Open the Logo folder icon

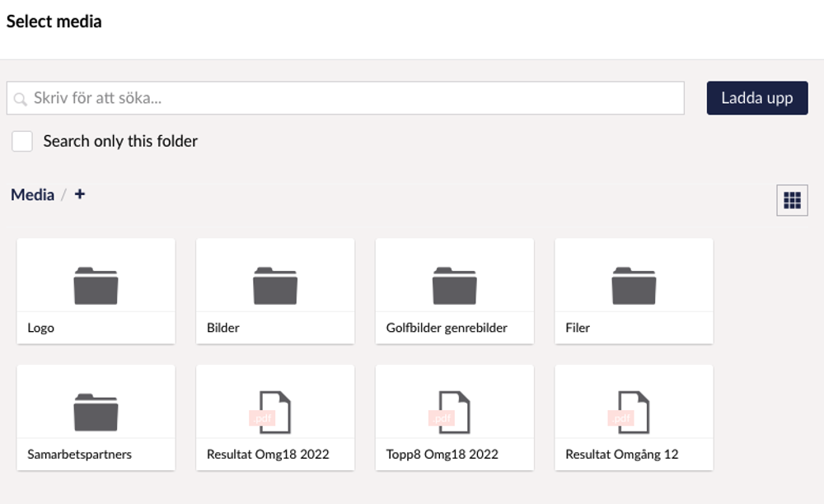96,286
